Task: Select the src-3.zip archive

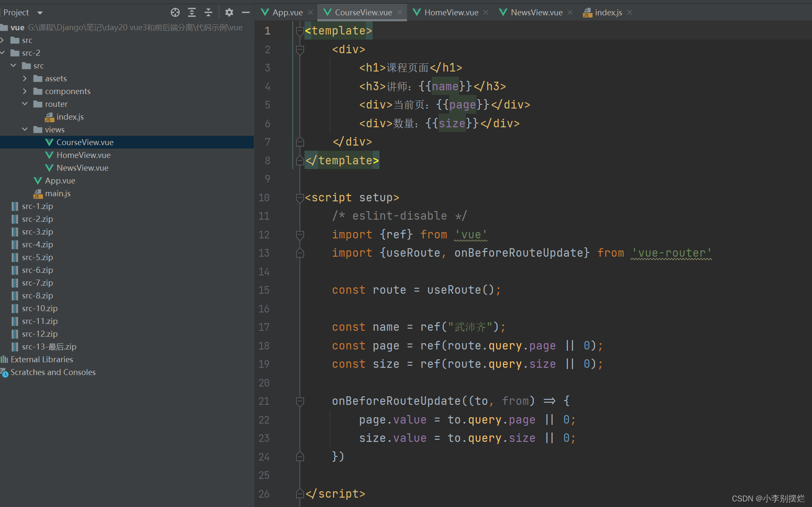Action: (127, 232)
